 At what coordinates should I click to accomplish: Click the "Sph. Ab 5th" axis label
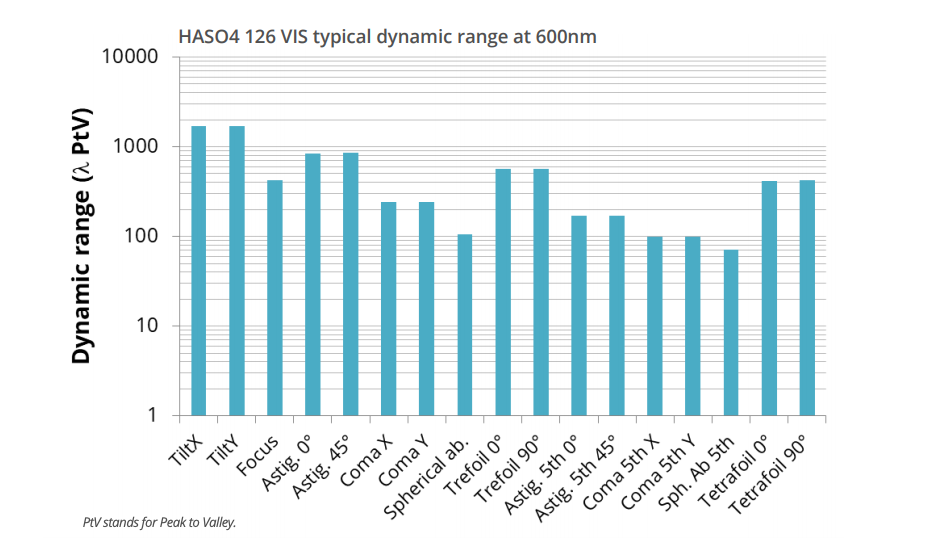[696, 473]
